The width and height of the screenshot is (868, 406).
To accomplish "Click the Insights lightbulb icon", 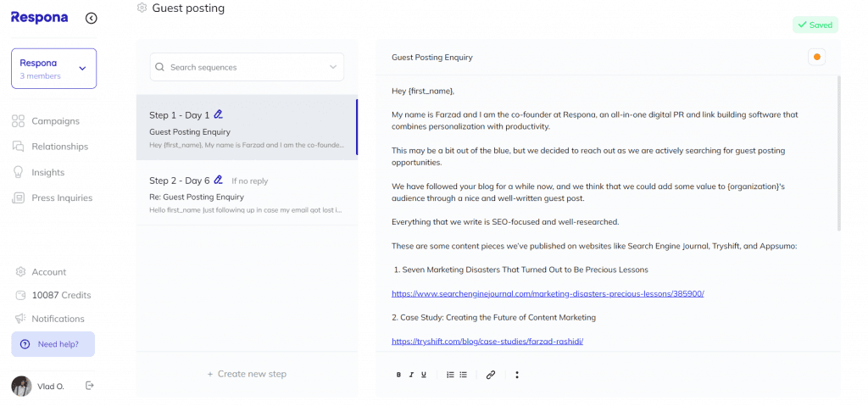I will coord(19,172).
